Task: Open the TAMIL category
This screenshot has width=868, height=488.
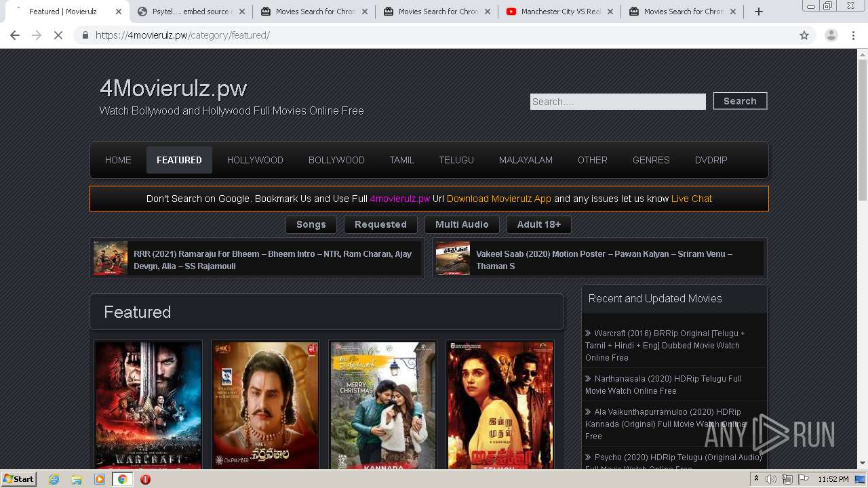Action: point(401,160)
